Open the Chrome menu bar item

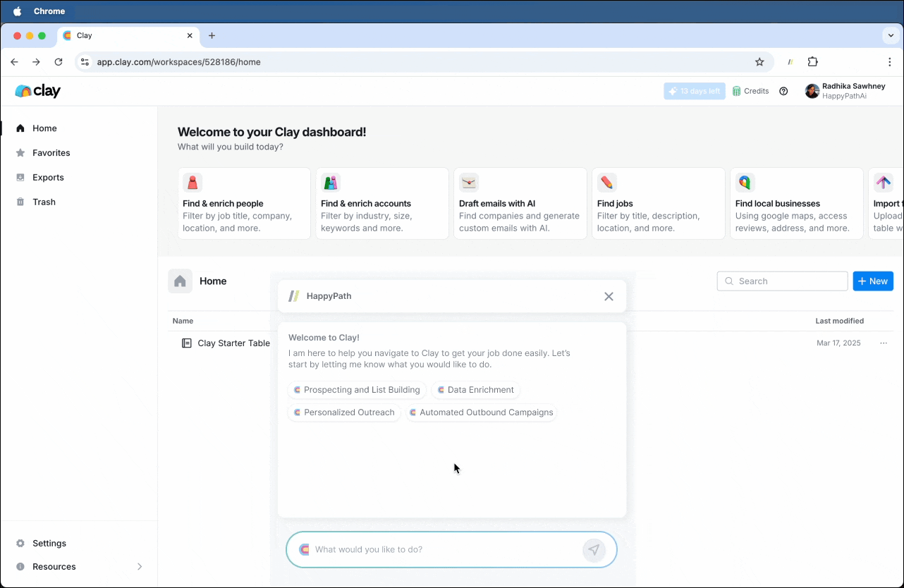pos(49,11)
